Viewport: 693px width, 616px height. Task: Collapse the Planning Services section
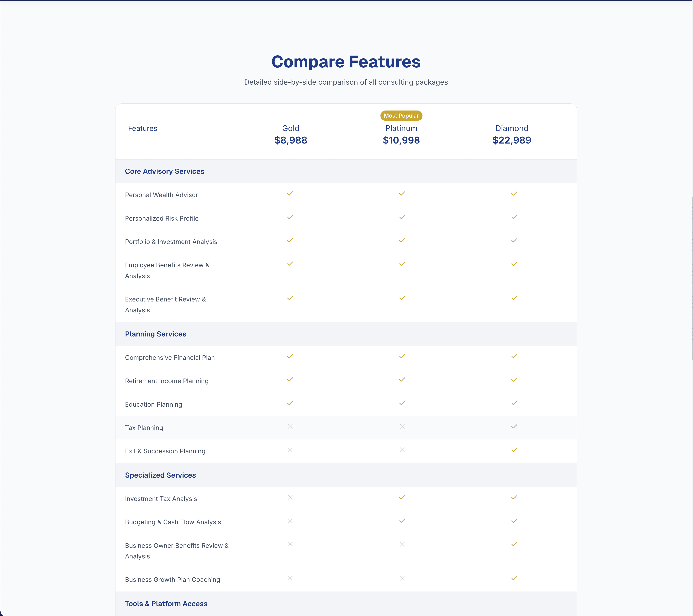point(155,334)
